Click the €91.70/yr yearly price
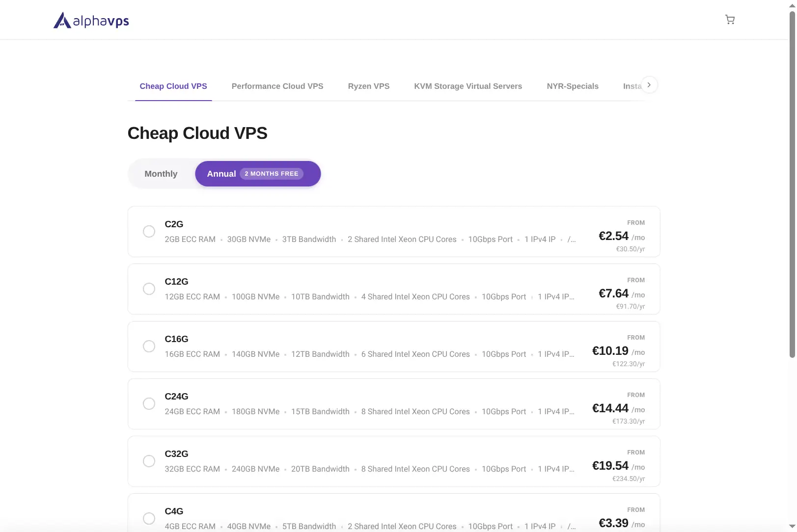Viewport: 797px width, 532px height. coord(631,306)
